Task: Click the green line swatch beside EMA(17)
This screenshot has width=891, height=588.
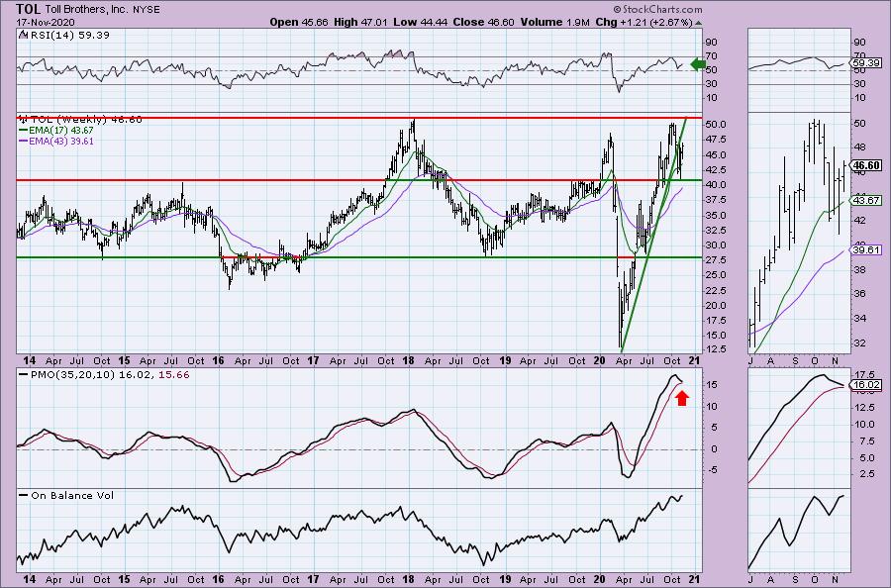Action: [x=24, y=130]
